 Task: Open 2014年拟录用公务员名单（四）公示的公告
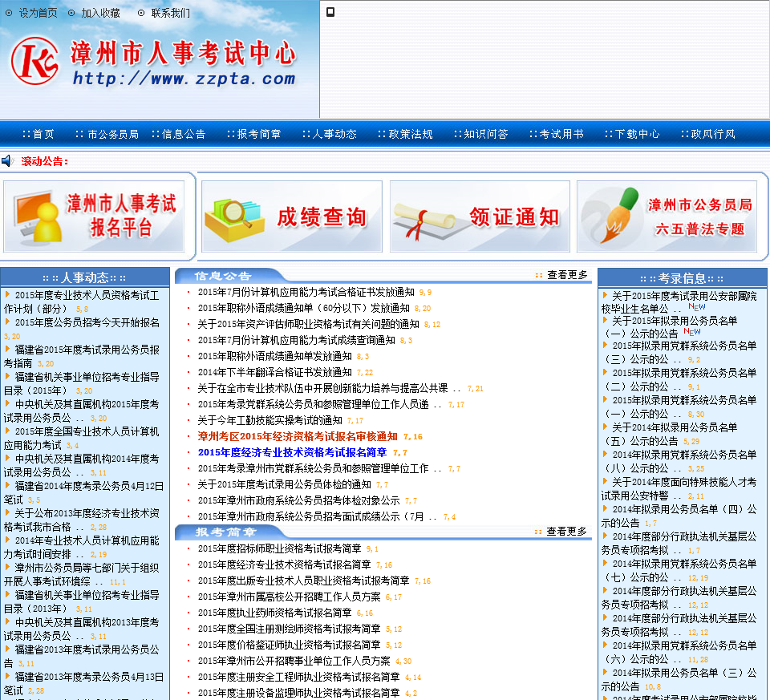[679, 516]
